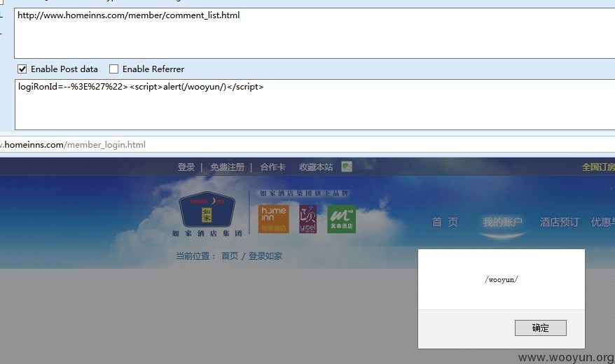Click the URL text box with comment_list.html

(315, 34)
